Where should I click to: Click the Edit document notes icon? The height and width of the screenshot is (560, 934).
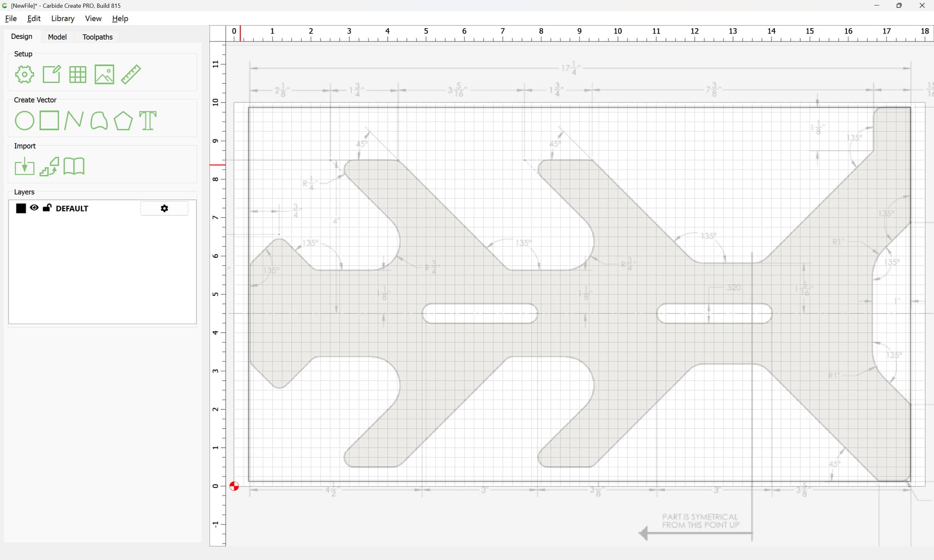[52, 74]
